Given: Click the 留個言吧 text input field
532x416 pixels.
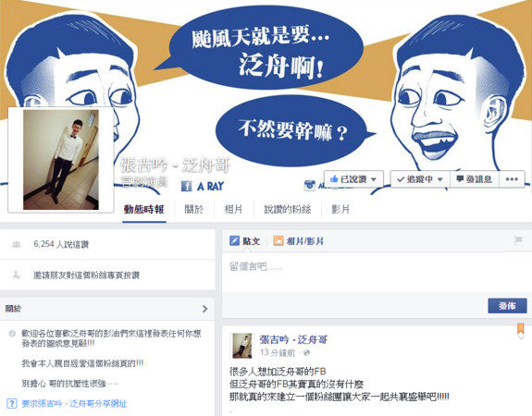Looking at the screenshot, I should (377, 271).
